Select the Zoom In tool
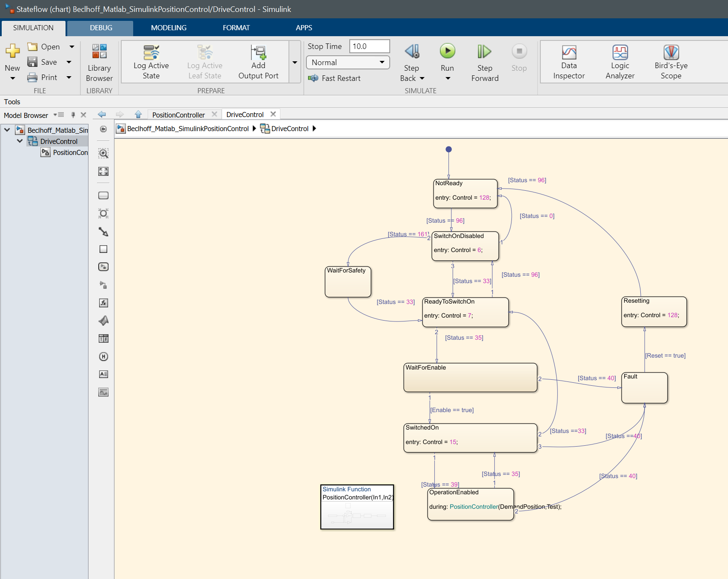The height and width of the screenshot is (579, 728). (x=103, y=153)
